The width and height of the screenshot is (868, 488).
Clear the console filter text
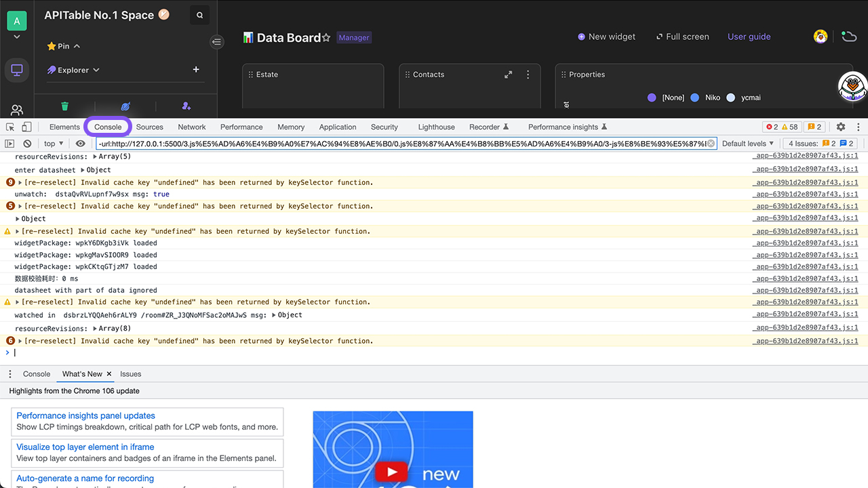711,144
